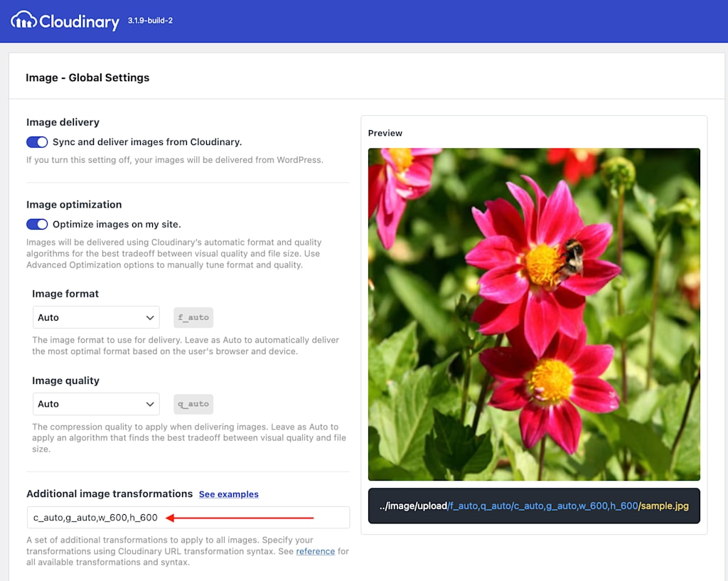Screen dimensions: 728x581
Task: Click the Image optimization section heading
Action: click(x=74, y=205)
